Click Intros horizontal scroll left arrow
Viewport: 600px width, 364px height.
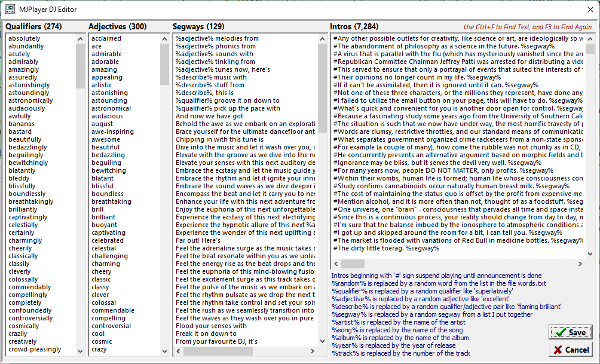[336, 264]
